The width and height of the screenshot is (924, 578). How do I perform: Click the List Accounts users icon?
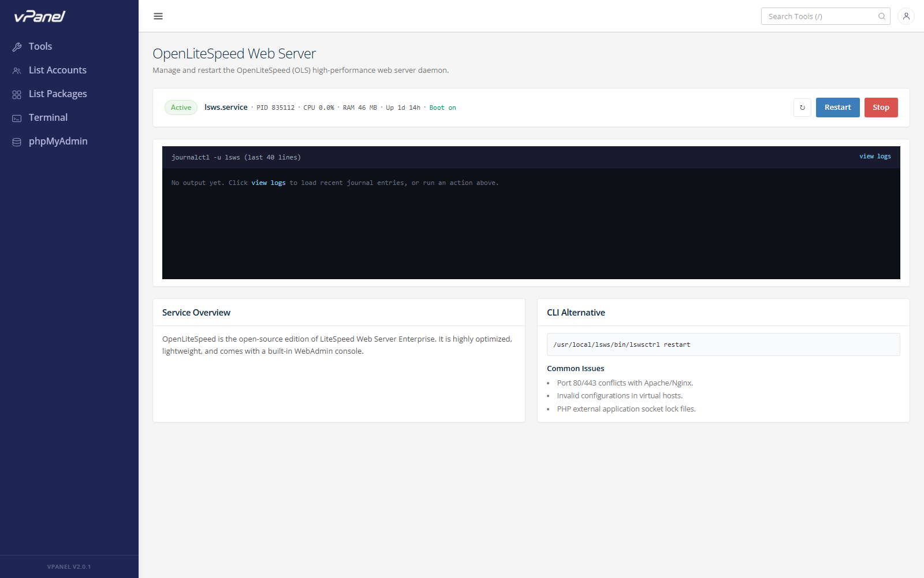pos(17,71)
